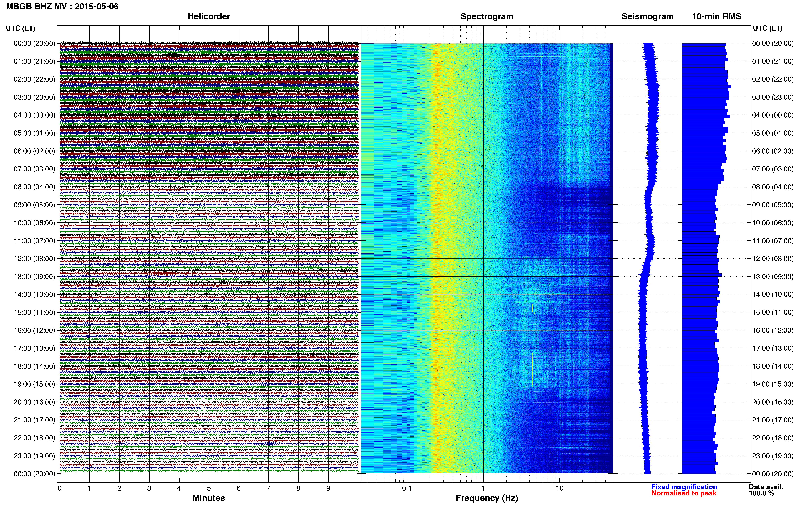Click frequency axis tick '0.1'
Viewport: 812px width, 508px height.
pos(407,488)
